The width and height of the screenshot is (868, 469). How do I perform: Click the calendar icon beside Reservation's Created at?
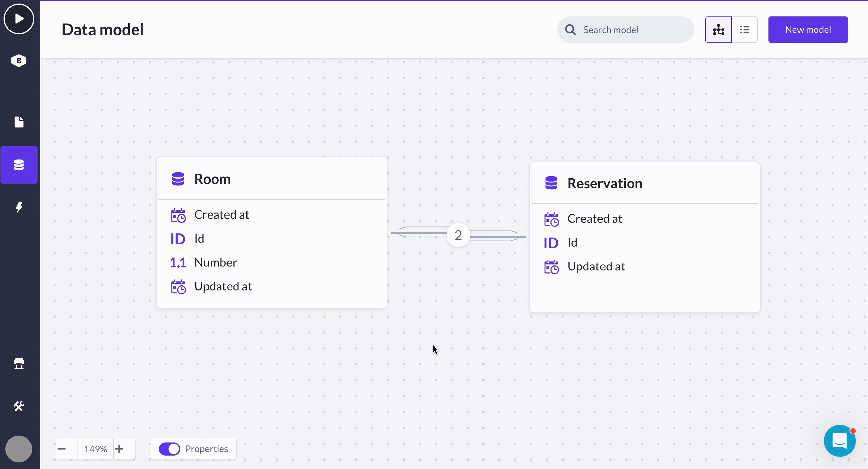point(552,220)
